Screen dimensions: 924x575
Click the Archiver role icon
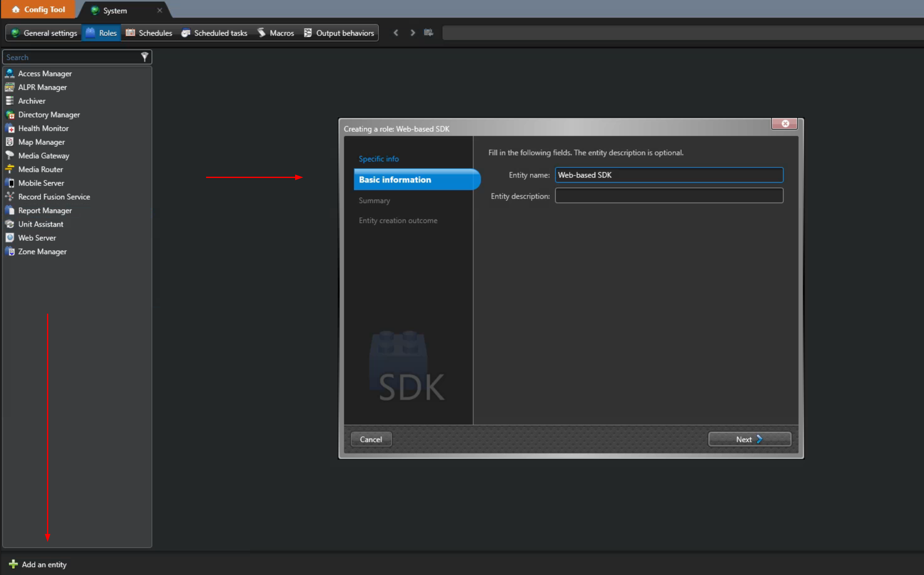tap(10, 101)
